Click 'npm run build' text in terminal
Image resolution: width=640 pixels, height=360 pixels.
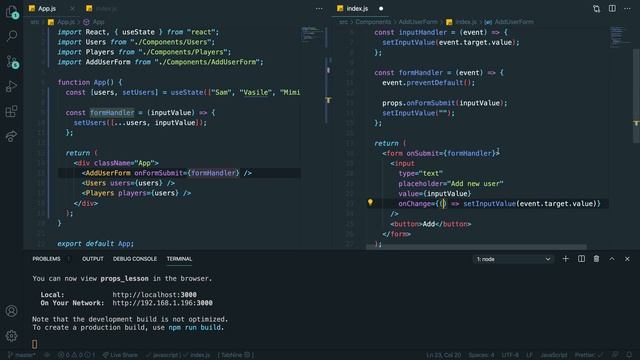195,327
